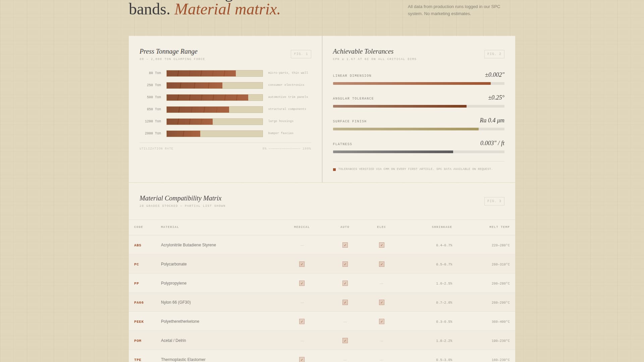Click the PA66 material code

pos(139,302)
